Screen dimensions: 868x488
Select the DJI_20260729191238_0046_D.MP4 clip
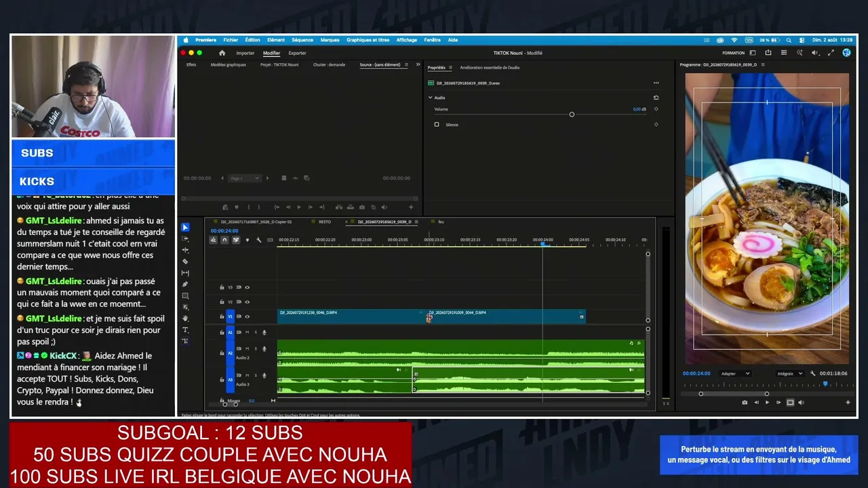[x=353, y=317]
